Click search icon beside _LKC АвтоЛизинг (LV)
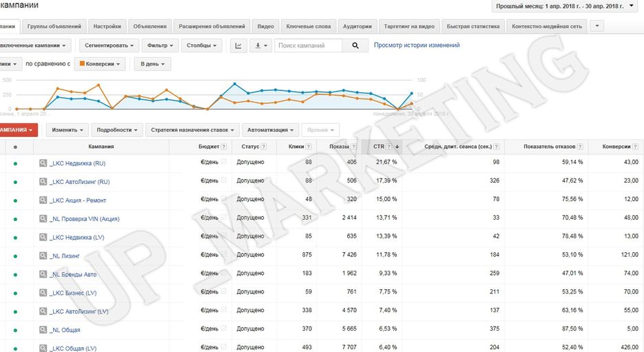 (43, 311)
